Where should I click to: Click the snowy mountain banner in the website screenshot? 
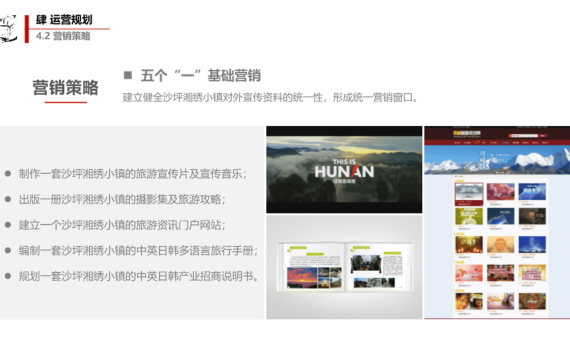pyautogui.click(x=497, y=160)
